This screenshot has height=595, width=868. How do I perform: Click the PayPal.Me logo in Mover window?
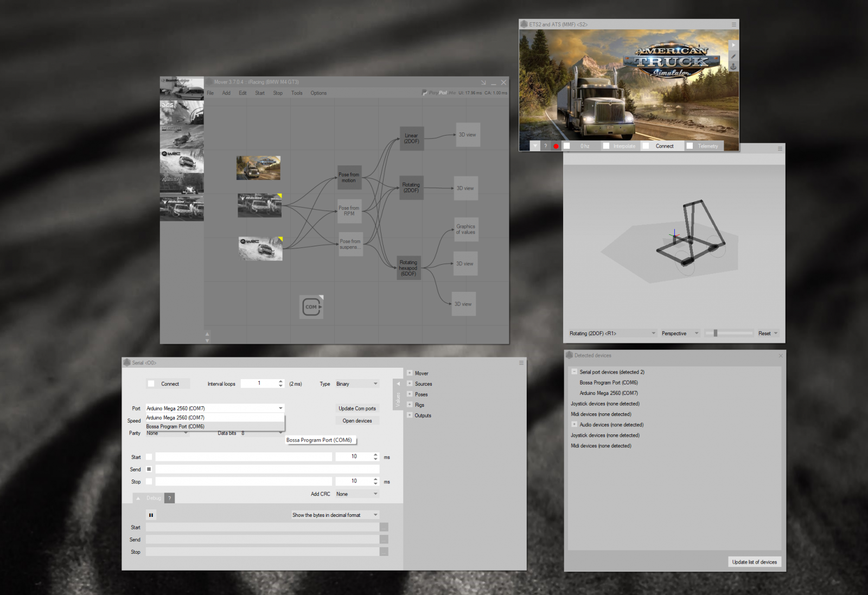tap(439, 93)
